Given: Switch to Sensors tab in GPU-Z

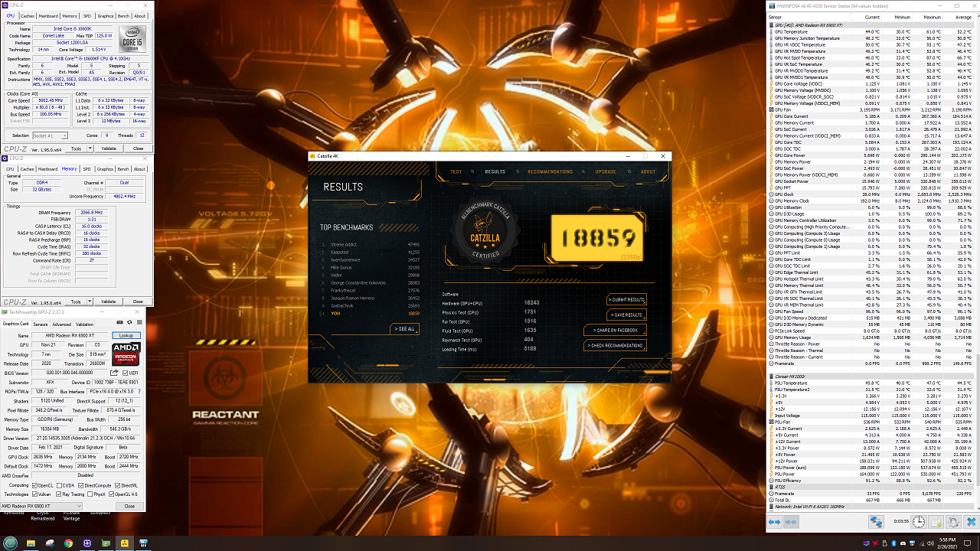Looking at the screenshot, I should coord(41,324).
